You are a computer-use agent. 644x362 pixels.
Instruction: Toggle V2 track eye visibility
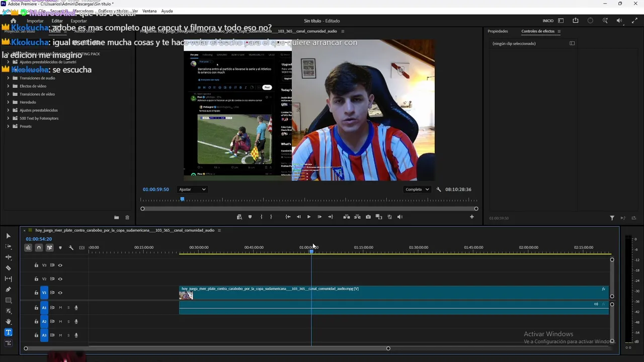[60, 279]
